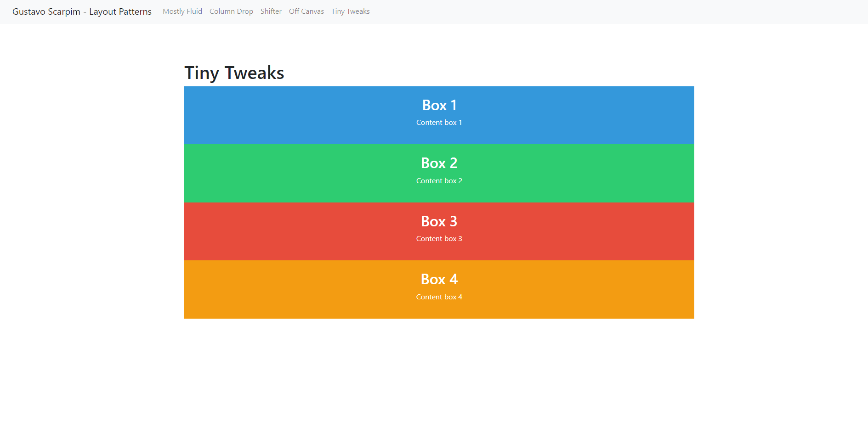Viewport: 868px width, 427px height.
Task: Click the red Box 3 panel
Action: 439,231
